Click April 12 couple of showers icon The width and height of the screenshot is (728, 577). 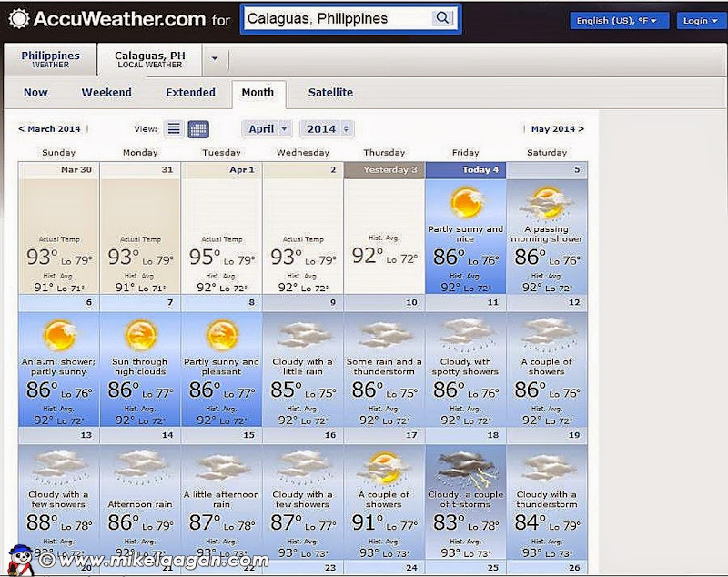pyautogui.click(x=548, y=334)
